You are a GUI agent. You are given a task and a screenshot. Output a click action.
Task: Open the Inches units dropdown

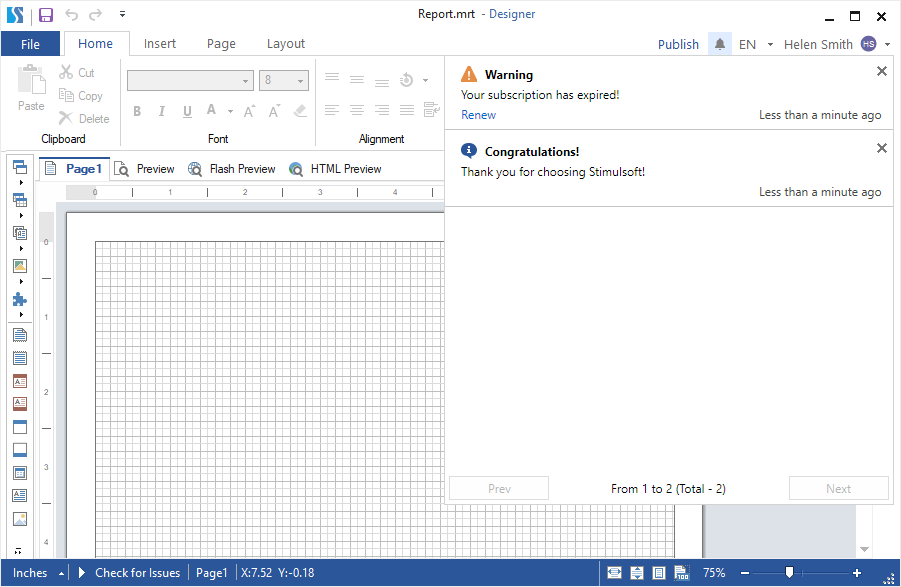(x=38, y=573)
